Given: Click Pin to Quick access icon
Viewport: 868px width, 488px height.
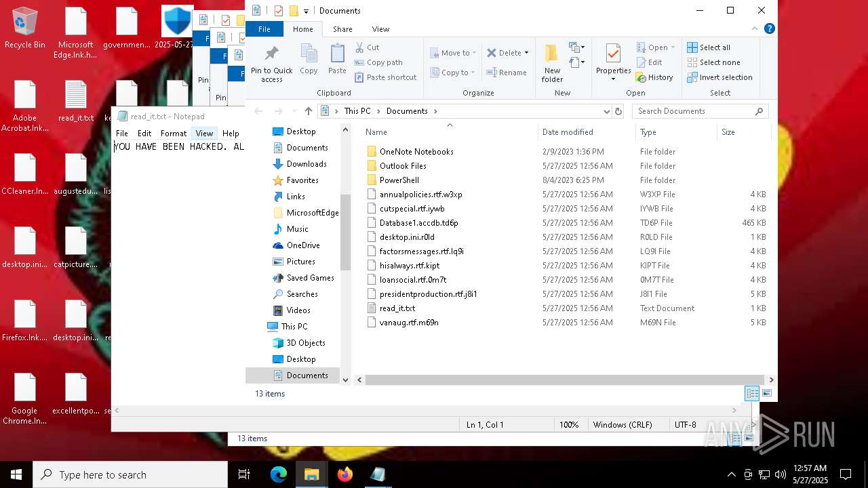Looking at the screenshot, I should (x=272, y=54).
